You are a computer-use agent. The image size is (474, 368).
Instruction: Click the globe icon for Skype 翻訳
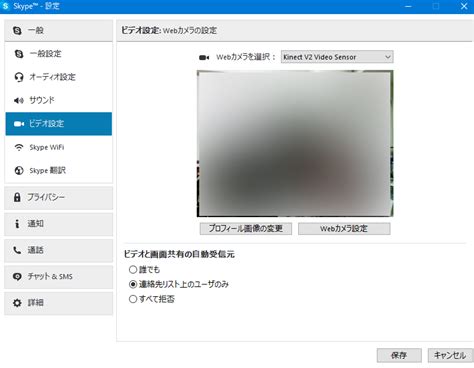19,170
